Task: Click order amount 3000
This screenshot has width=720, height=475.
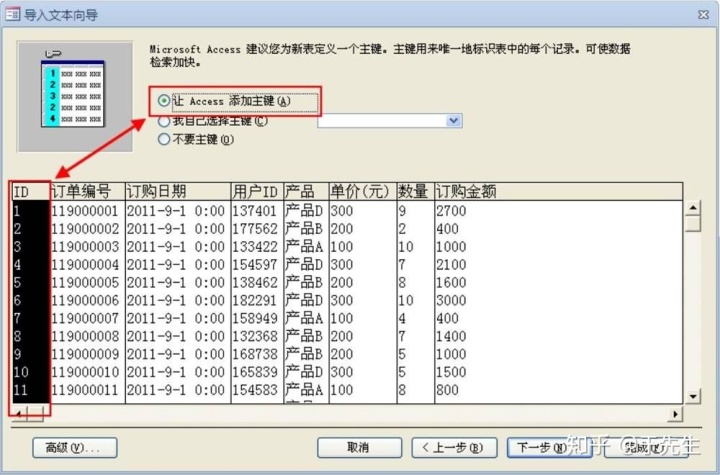Action: [451, 300]
